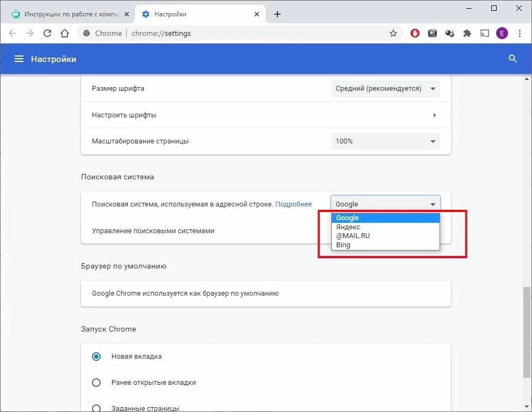Screen dimensions: 532x412
Task: Open the hamburger menu next to Настройки
Action: tap(19, 59)
